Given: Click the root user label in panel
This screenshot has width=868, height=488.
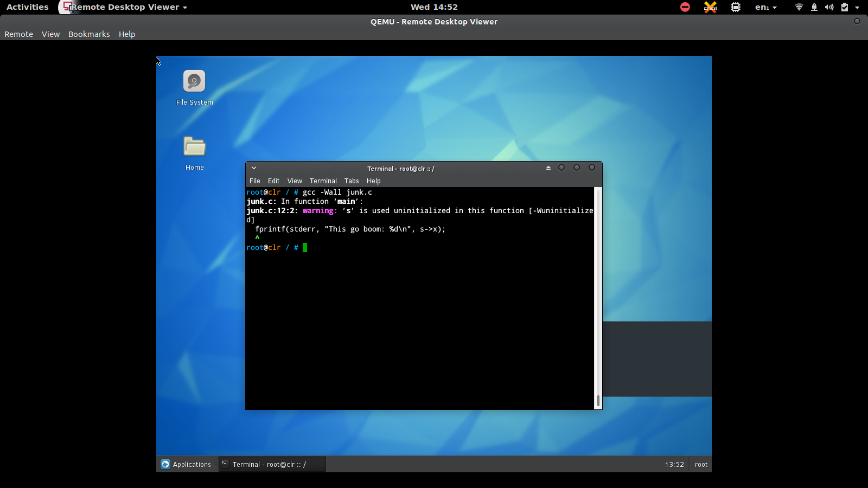Looking at the screenshot, I should (701, 464).
